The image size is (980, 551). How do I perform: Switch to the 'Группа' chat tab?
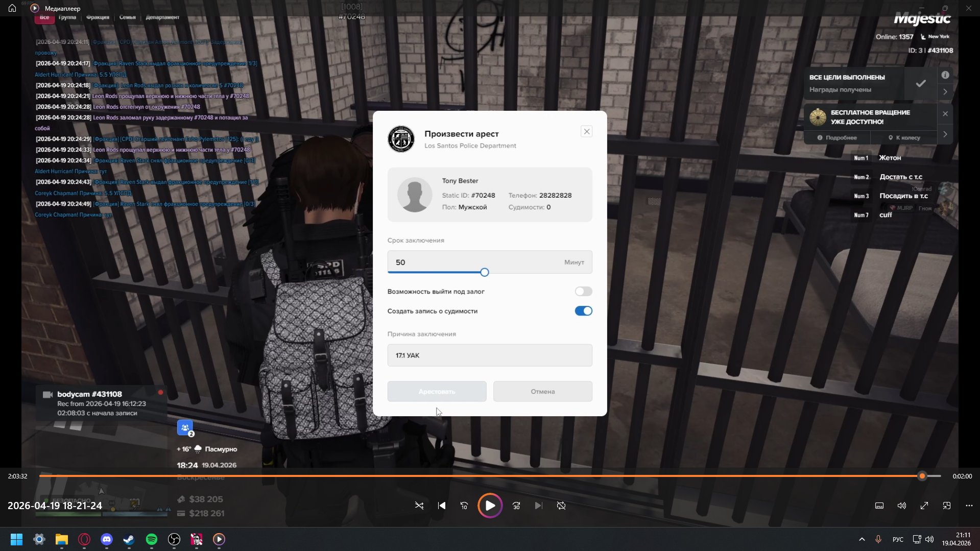click(67, 17)
